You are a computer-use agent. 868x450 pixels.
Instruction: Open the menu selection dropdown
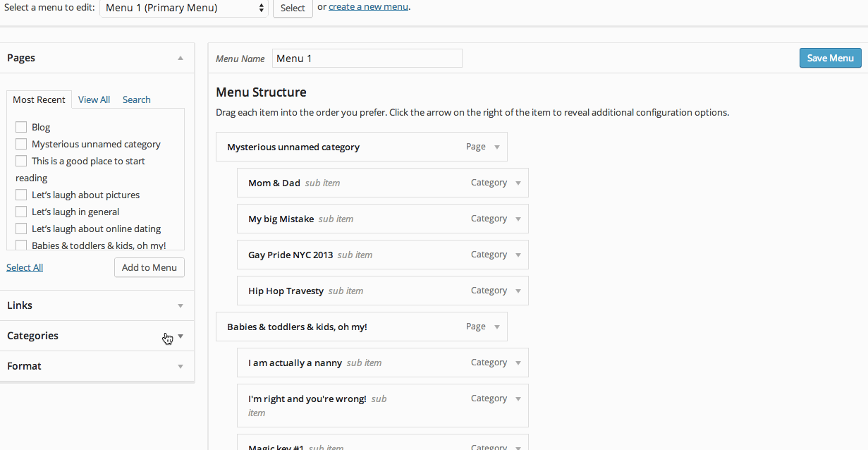[x=184, y=8]
